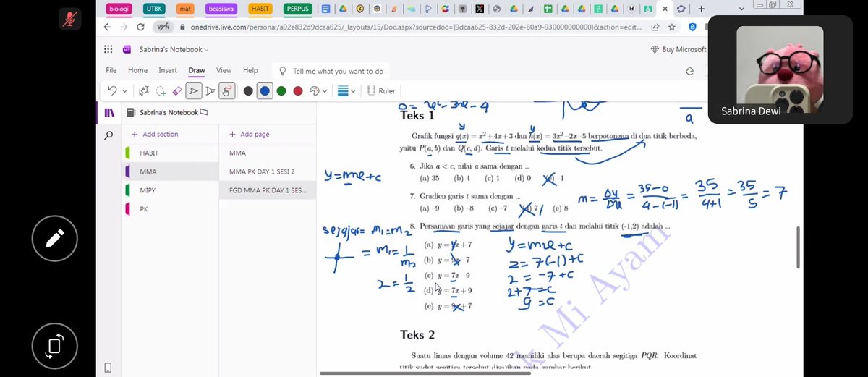This screenshot has width=868, height=377.
Task: Switch to the UTBK tab group
Action: 153,9
